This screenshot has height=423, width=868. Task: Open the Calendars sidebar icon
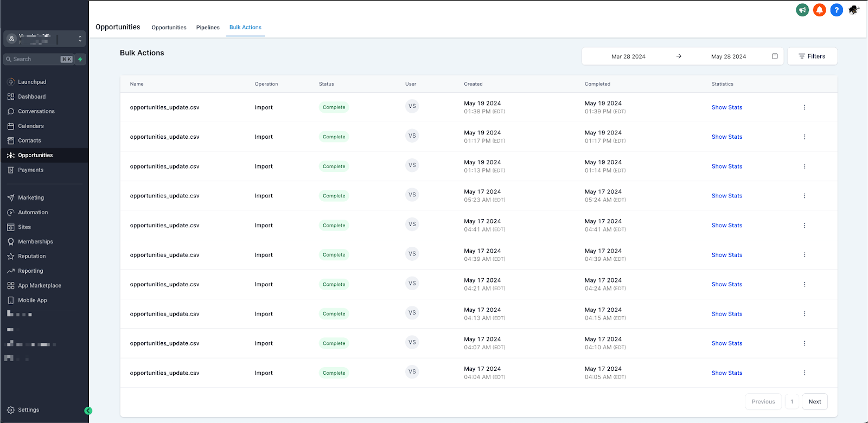(11, 126)
